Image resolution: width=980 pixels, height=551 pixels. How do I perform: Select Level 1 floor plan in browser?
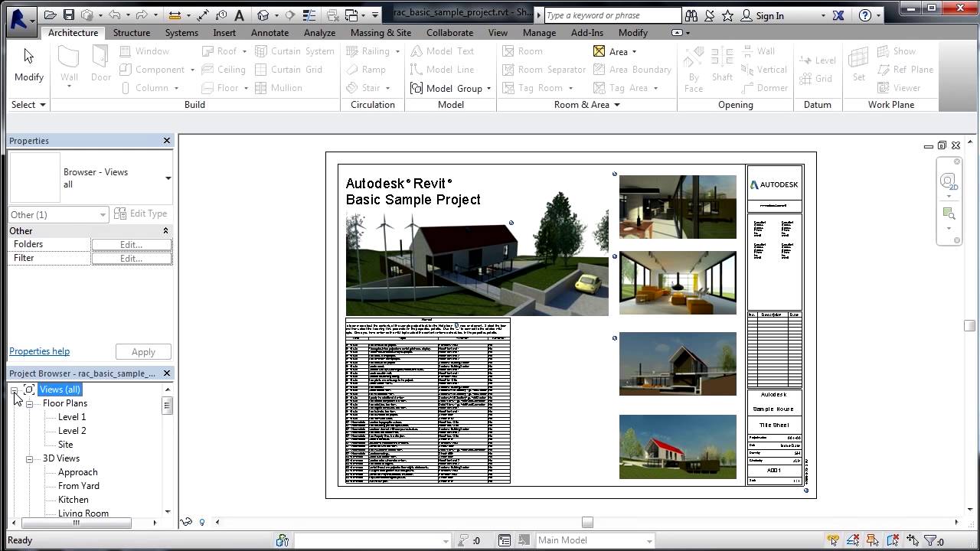(72, 417)
